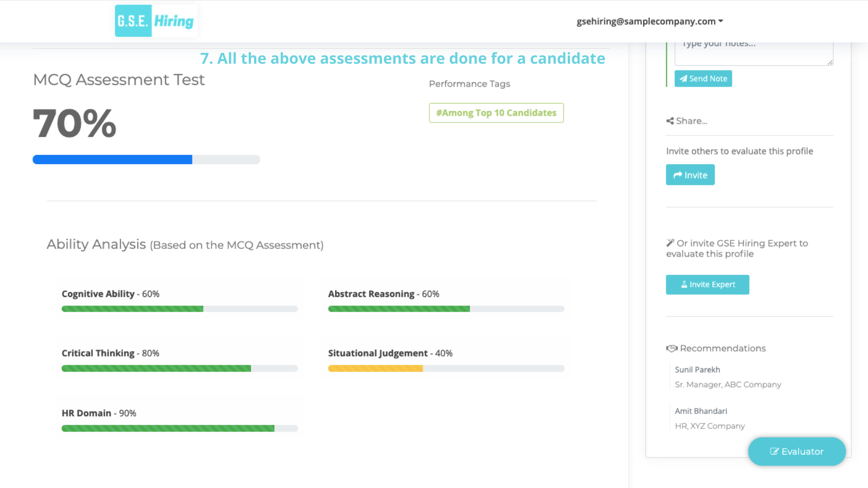Open Sunil Parekh recommendation

pyautogui.click(x=697, y=370)
